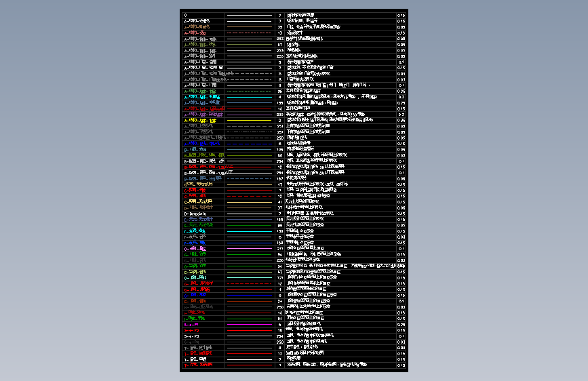Select the white layer name ending in P3
The width and height of the screenshot is (588, 381).
(191, 336)
